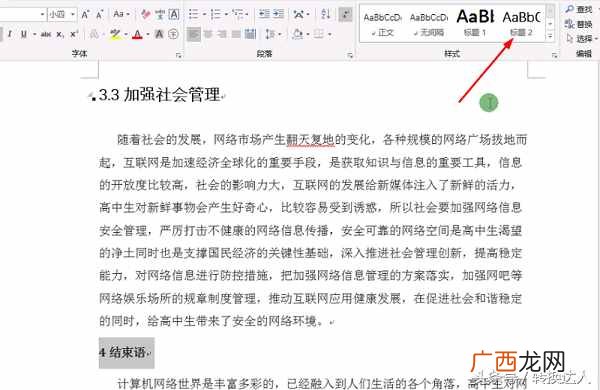The width and height of the screenshot is (600, 390).
Task: Apply the red font color
Action: [x=137, y=35]
